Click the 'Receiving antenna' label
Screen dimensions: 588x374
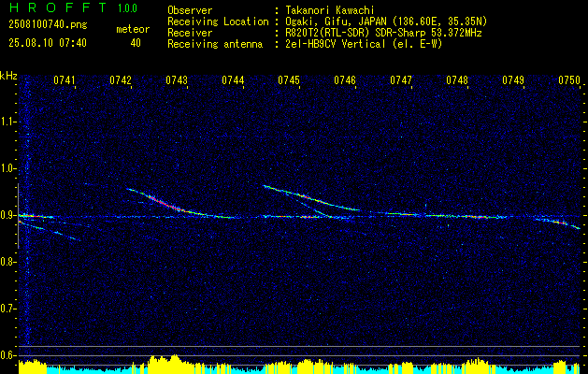[x=215, y=44]
